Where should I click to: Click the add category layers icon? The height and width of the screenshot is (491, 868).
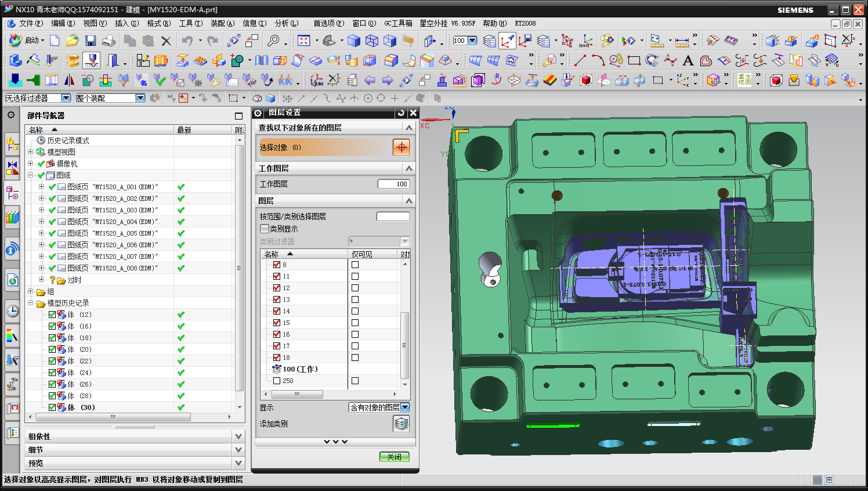pos(402,424)
